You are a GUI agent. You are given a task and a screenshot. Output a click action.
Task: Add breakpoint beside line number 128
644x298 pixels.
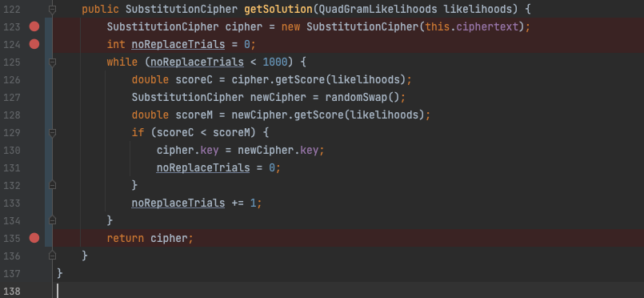[34, 115]
